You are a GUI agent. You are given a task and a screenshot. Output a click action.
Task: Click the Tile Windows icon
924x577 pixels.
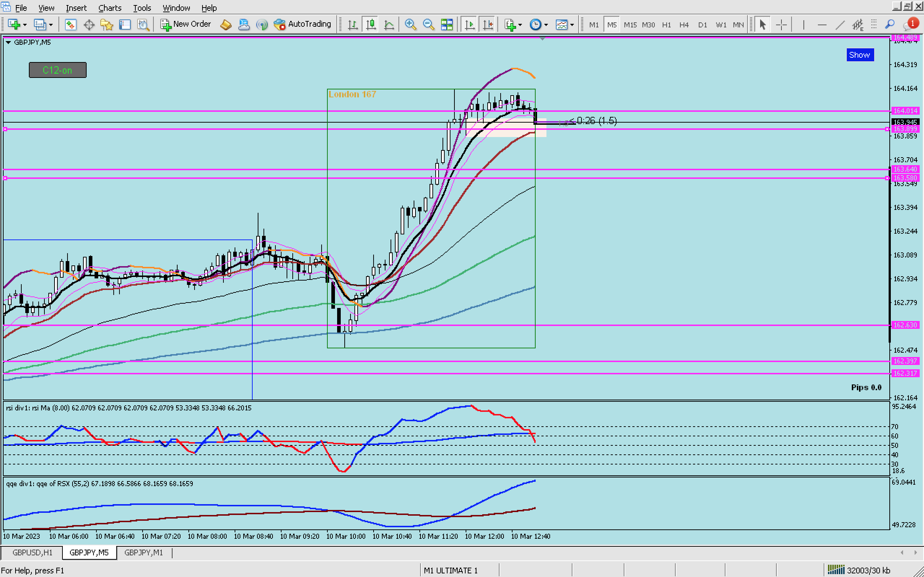(x=446, y=25)
